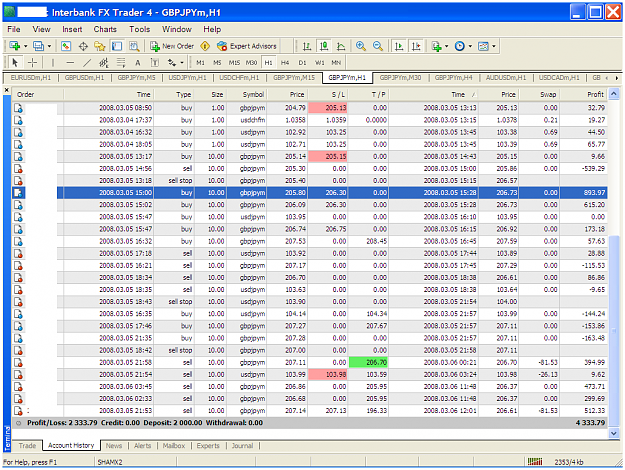Toggle Chart Shift button

tap(416, 46)
